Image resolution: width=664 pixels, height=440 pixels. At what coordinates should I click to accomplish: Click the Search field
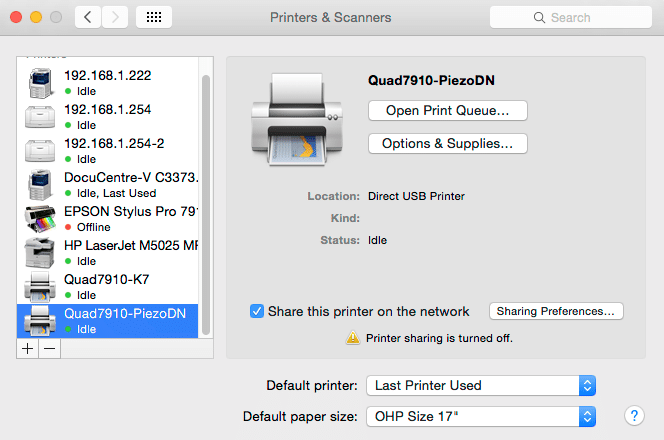(565, 18)
